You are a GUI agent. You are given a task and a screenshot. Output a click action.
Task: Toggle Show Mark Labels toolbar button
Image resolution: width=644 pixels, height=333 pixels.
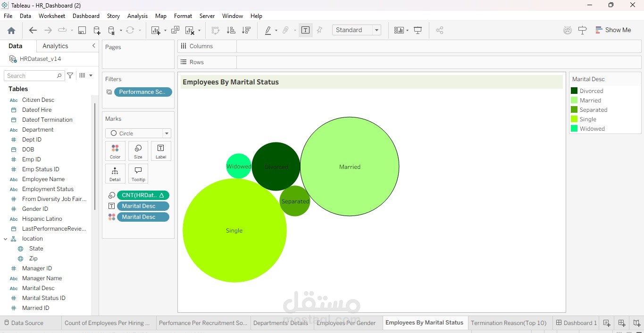[x=306, y=30]
